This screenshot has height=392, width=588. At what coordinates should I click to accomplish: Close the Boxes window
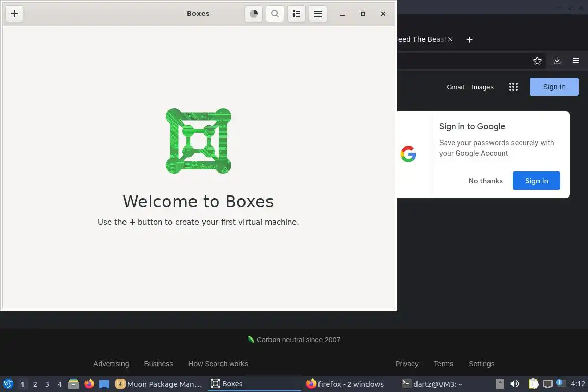coord(383,14)
